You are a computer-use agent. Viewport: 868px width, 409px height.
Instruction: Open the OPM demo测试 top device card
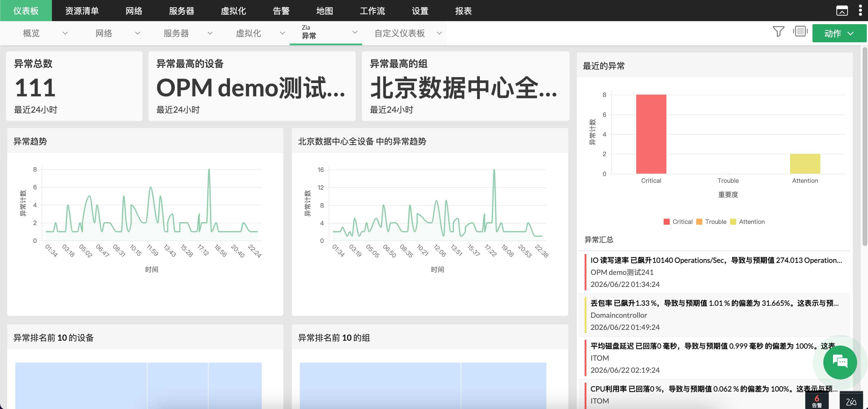coord(252,86)
